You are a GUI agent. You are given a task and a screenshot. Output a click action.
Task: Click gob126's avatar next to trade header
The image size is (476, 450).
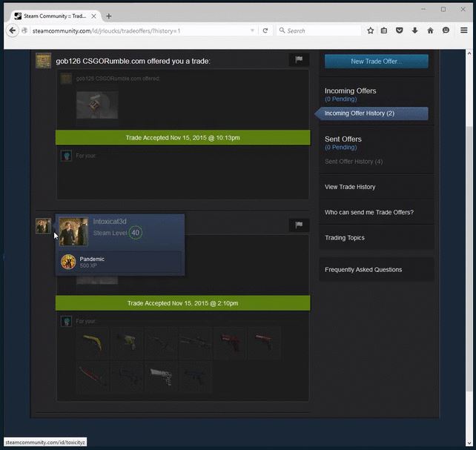tap(44, 60)
